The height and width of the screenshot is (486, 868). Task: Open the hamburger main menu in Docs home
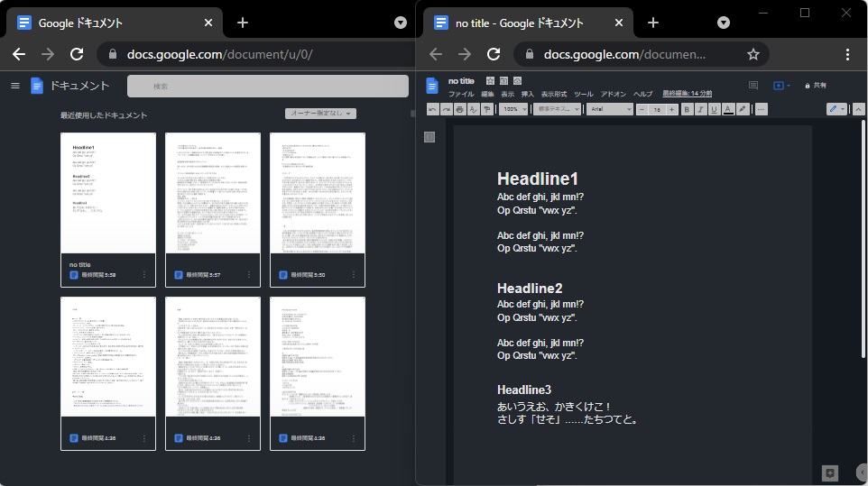click(15, 86)
